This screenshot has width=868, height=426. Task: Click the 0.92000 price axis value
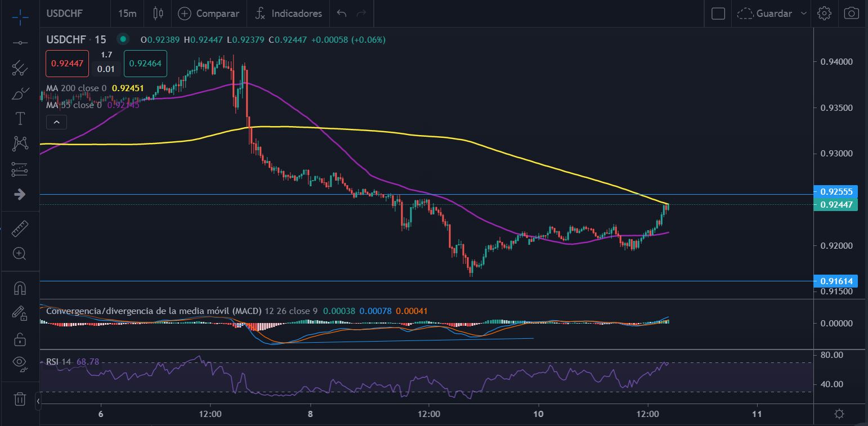tap(836, 246)
